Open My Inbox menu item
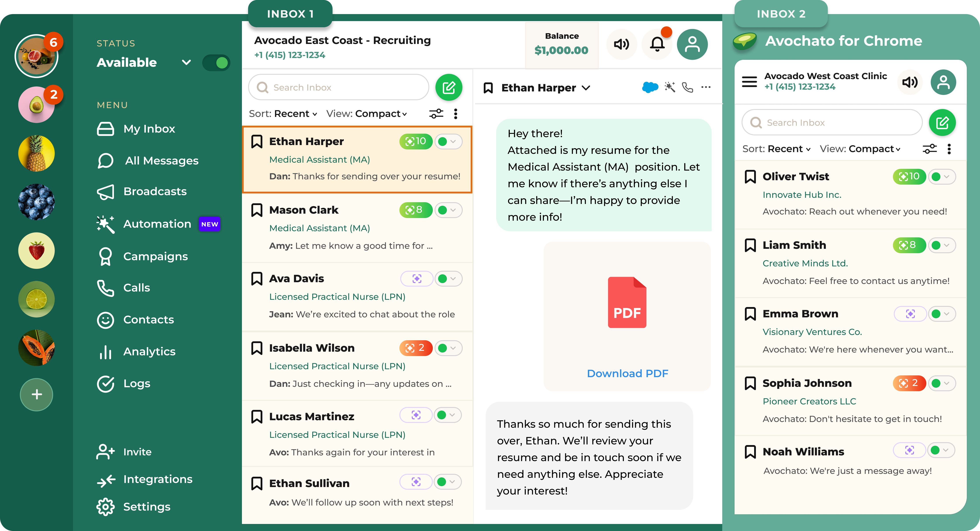980x531 pixels. [x=136, y=129]
